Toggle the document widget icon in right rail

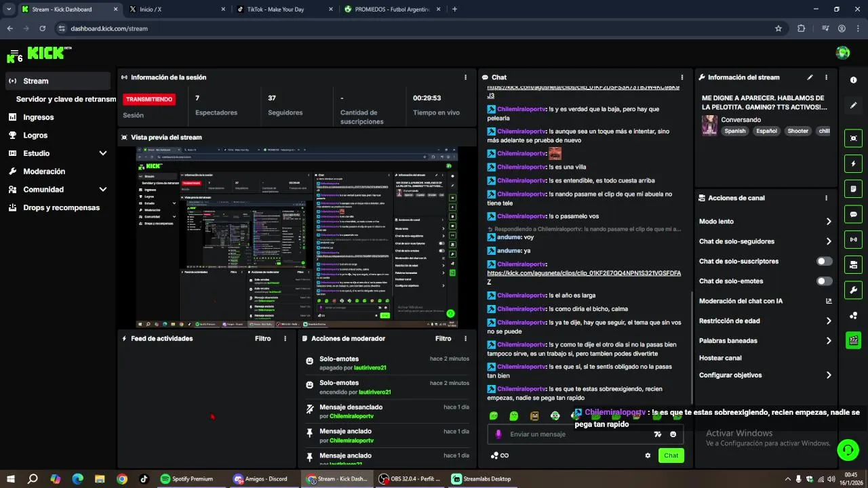[x=853, y=188]
